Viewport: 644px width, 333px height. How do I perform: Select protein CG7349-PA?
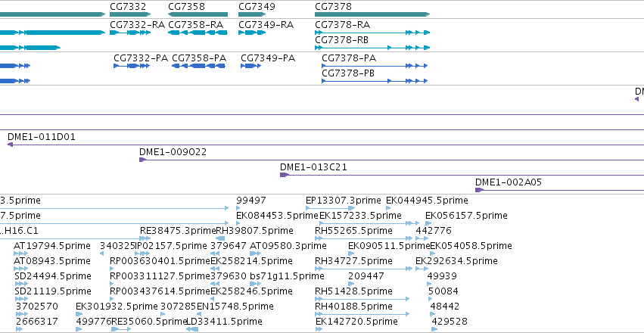(268, 58)
